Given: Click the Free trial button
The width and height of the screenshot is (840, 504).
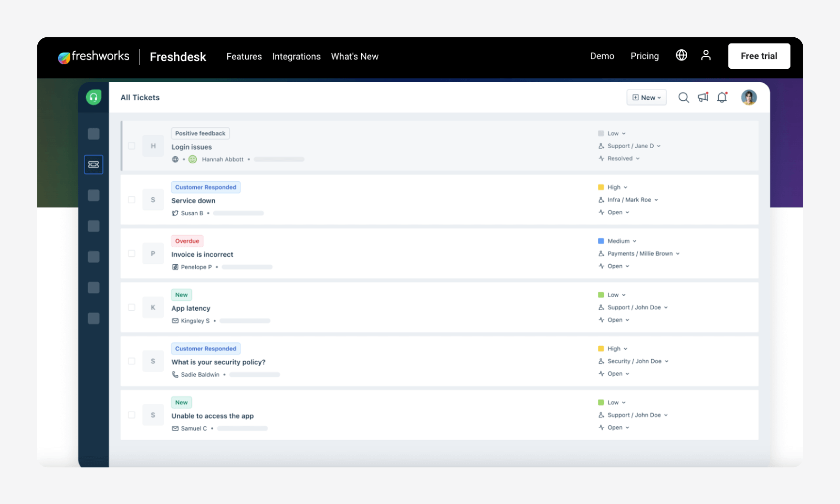Looking at the screenshot, I should 759,56.
